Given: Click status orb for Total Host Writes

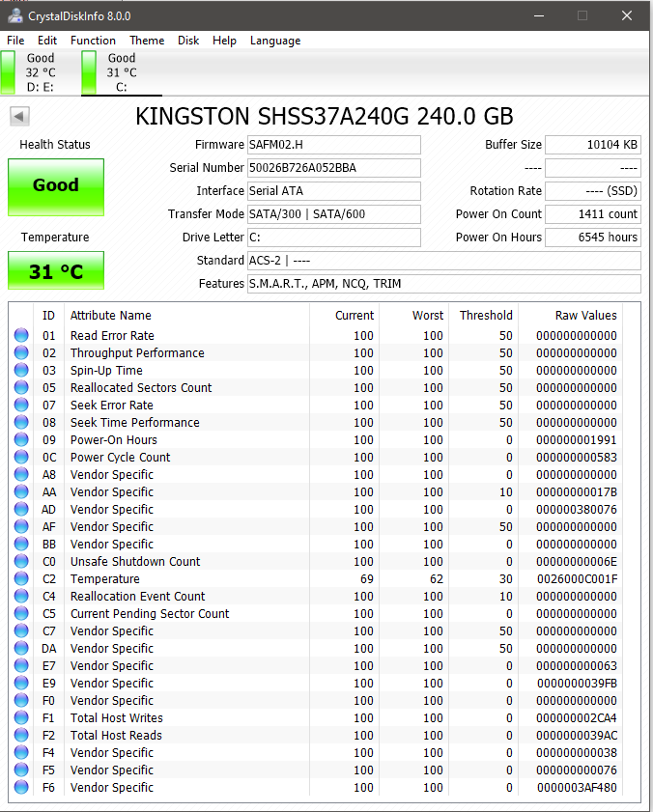Looking at the screenshot, I should (21, 717).
